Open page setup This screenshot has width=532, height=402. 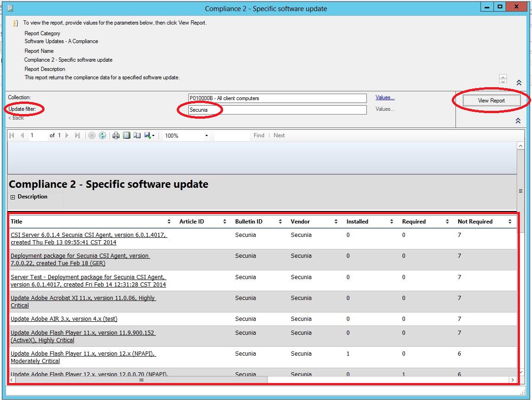[137, 135]
